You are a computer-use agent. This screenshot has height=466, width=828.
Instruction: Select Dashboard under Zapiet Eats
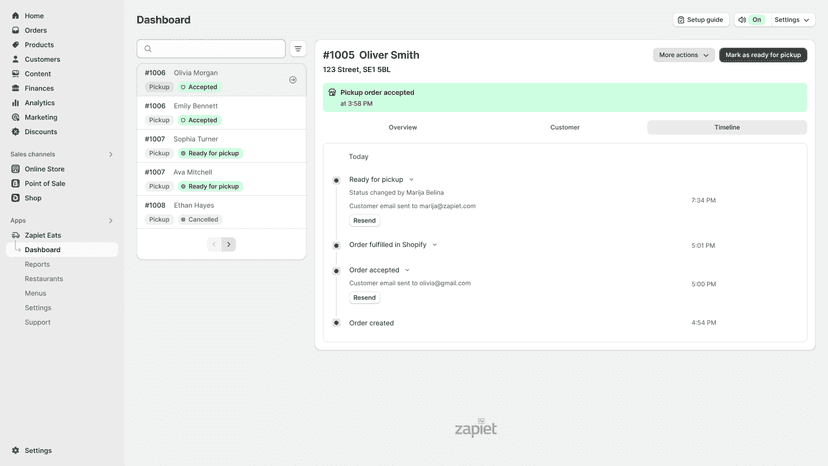62,249
